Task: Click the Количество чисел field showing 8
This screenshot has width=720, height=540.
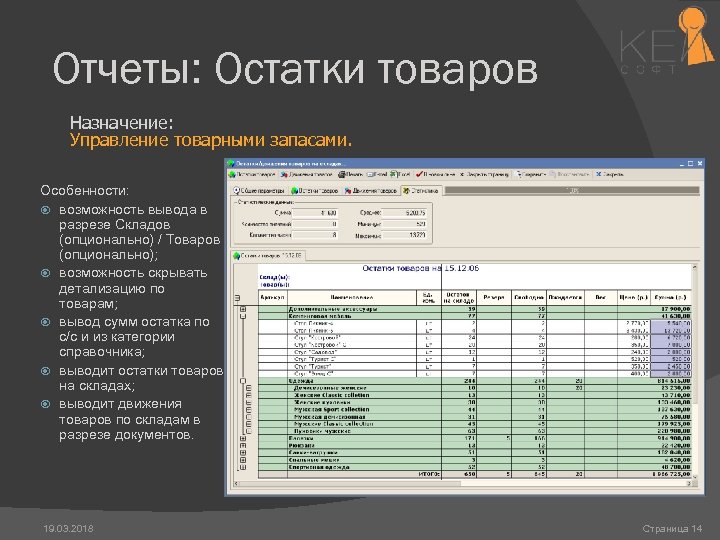Action: [315, 235]
